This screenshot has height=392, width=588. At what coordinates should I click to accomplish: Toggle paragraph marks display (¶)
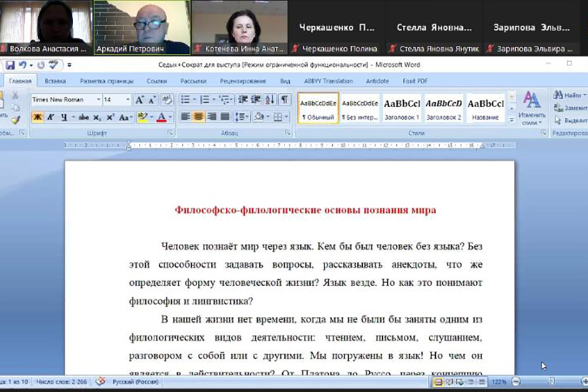coord(284,99)
